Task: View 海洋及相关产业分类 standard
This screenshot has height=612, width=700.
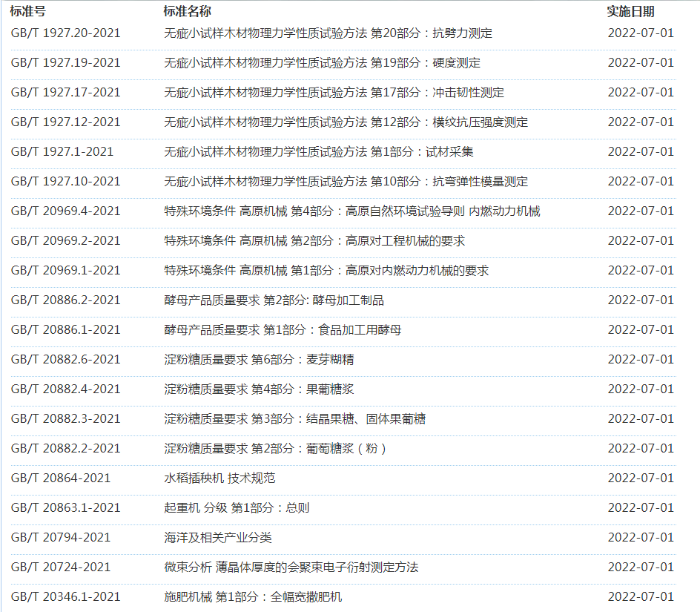Action: (x=218, y=537)
